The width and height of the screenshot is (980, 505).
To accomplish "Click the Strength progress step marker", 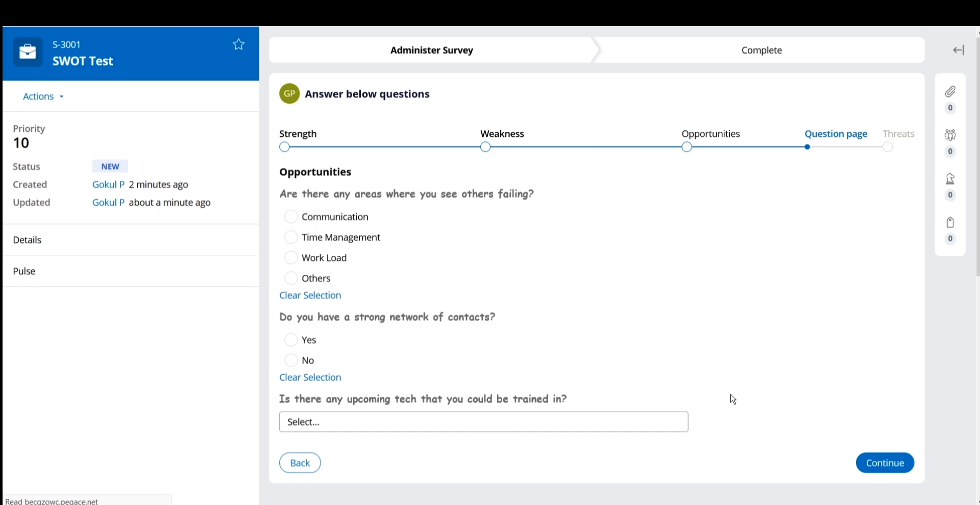I will coord(284,147).
